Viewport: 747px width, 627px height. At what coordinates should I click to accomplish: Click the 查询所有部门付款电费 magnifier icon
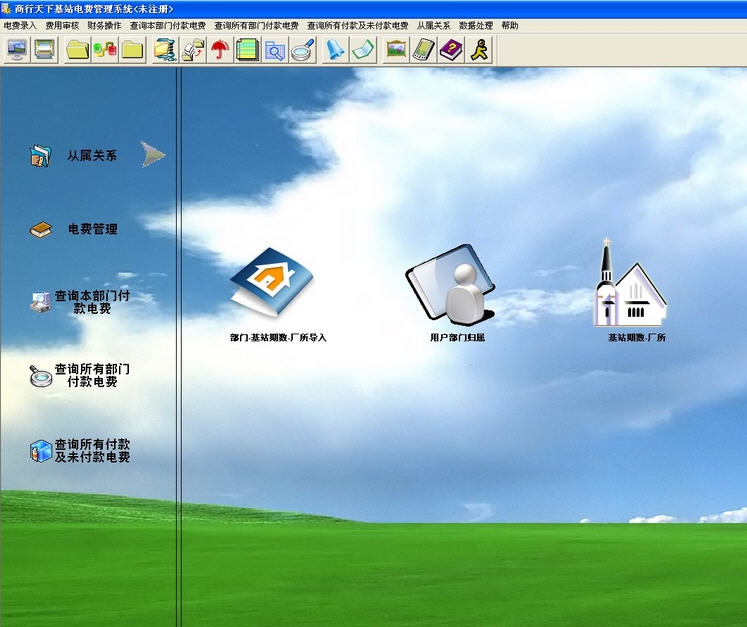[x=41, y=375]
